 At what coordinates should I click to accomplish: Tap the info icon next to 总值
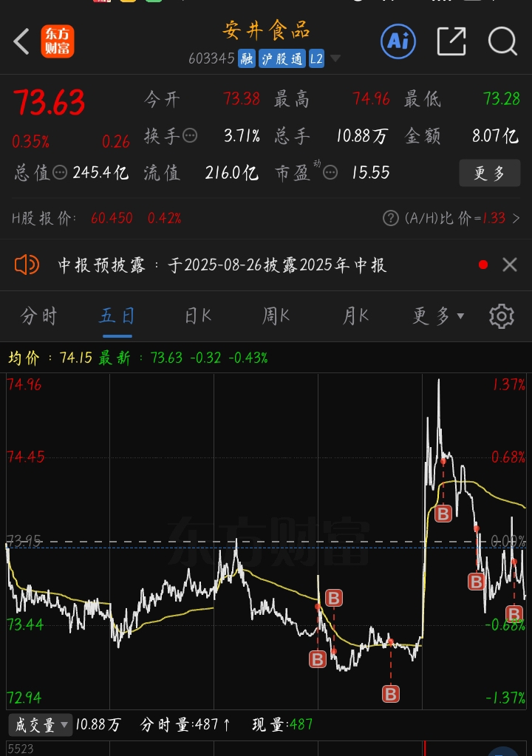[60, 172]
